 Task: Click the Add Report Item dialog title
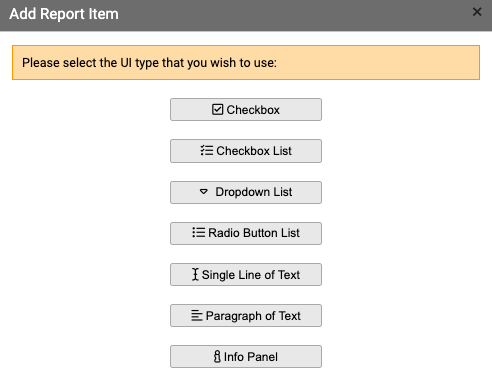[x=64, y=14]
